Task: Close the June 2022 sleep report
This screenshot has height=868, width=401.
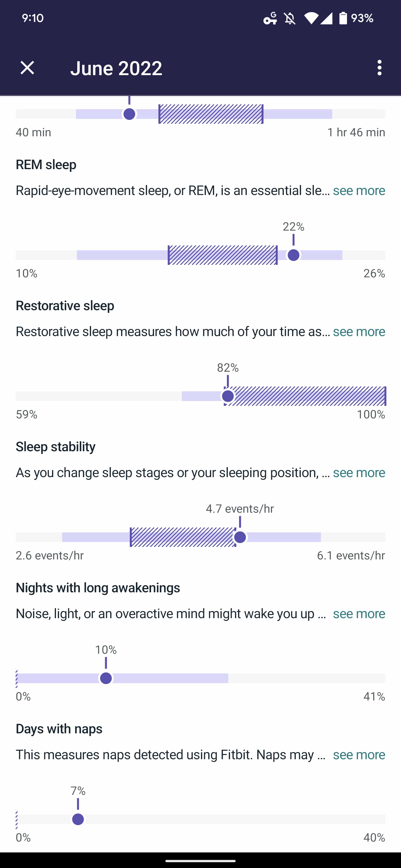Action: 27,68
